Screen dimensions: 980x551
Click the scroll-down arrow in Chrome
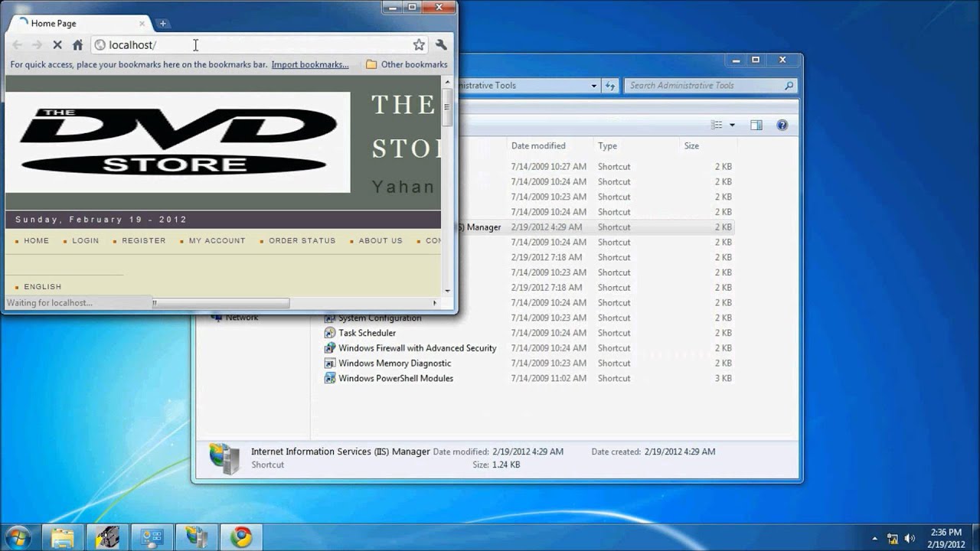pos(447,291)
